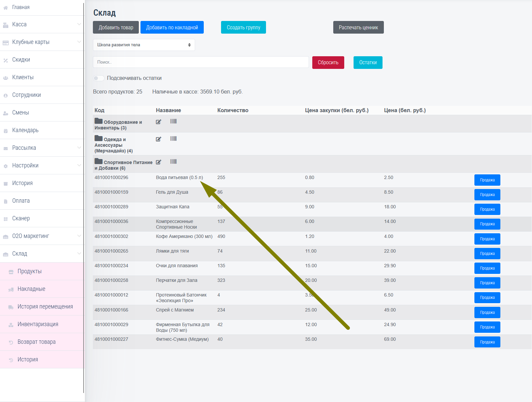The image size is (532, 402).
Task: Click into the Поиск search field
Action: pyautogui.click(x=201, y=62)
